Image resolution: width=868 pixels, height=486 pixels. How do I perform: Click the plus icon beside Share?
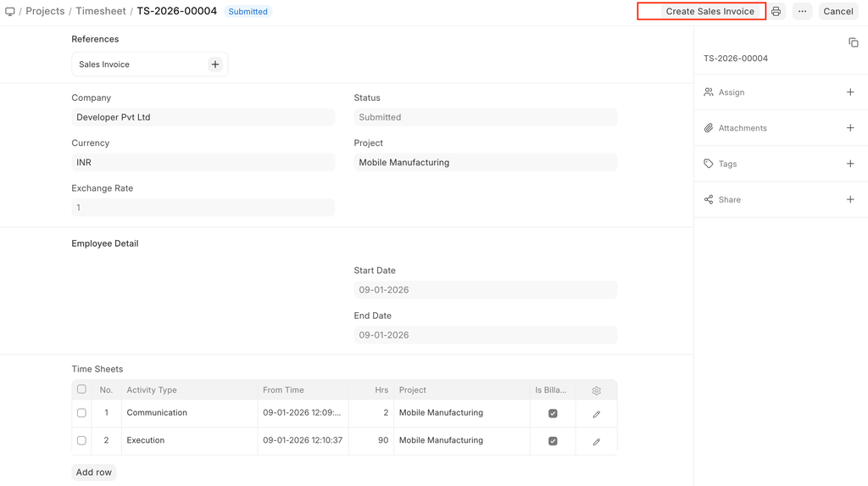(850, 199)
